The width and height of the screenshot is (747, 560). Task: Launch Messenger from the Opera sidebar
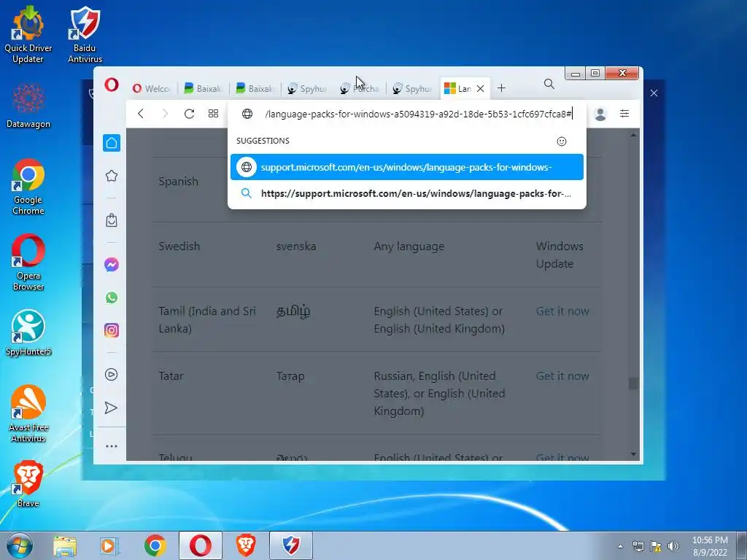(112, 265)
